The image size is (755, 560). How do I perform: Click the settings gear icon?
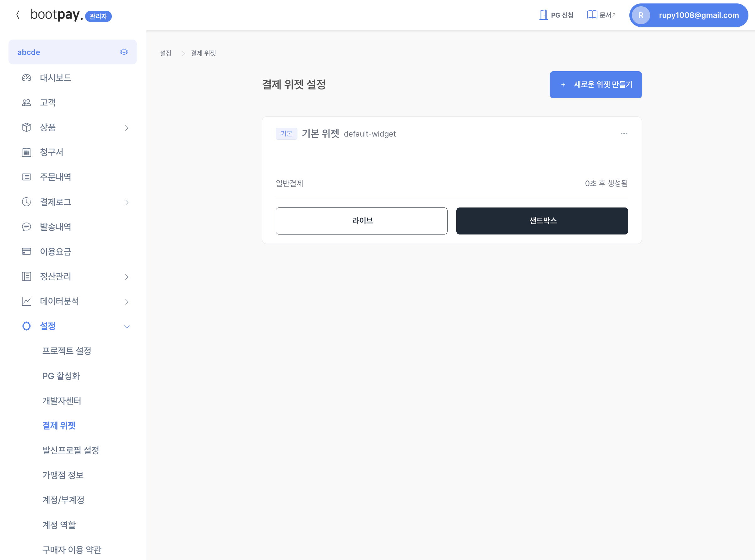click(26, 326)
